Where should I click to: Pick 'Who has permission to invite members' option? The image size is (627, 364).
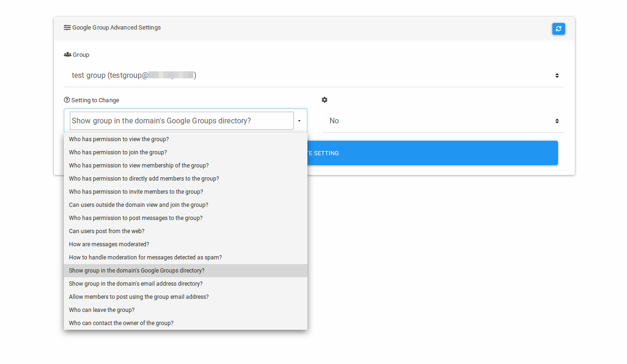(x=185, y=192)
